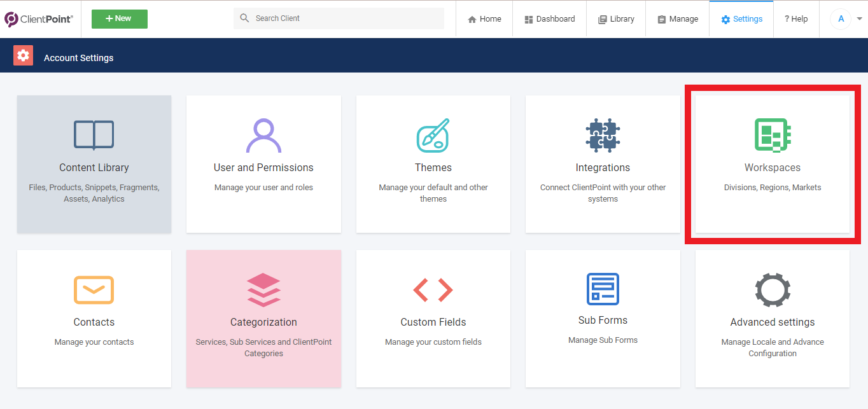Viewport: 868px width, 409px height.
Task: Click the Integrations puzzle icon
Action: point(603,135)
